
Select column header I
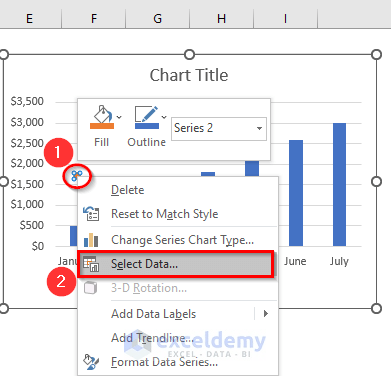pos(285,19)
